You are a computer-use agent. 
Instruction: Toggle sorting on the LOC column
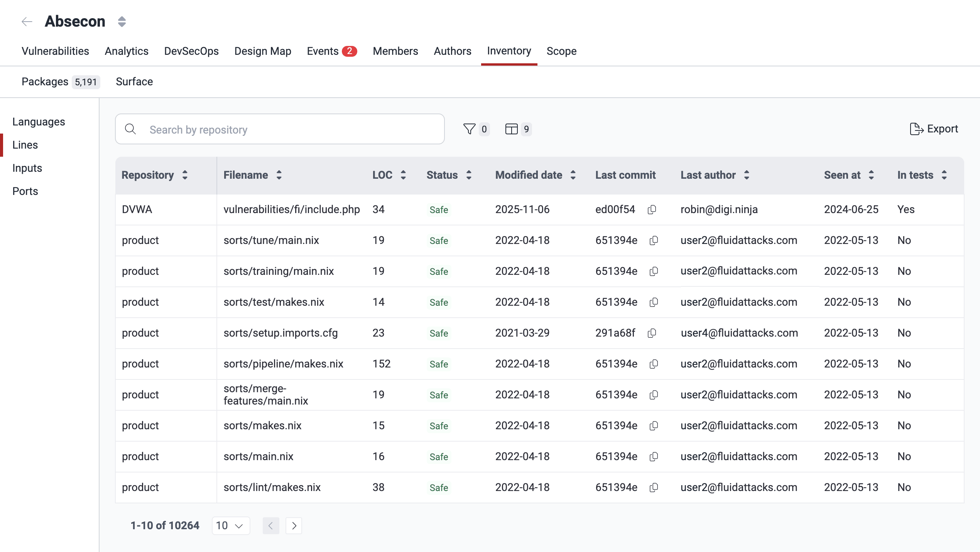tap(403, 175)
